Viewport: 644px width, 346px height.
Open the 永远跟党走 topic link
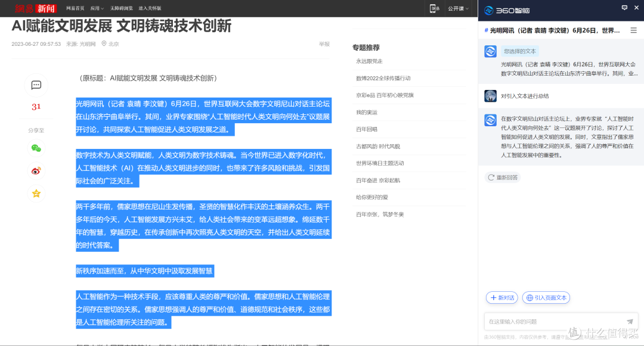(369, 61)
